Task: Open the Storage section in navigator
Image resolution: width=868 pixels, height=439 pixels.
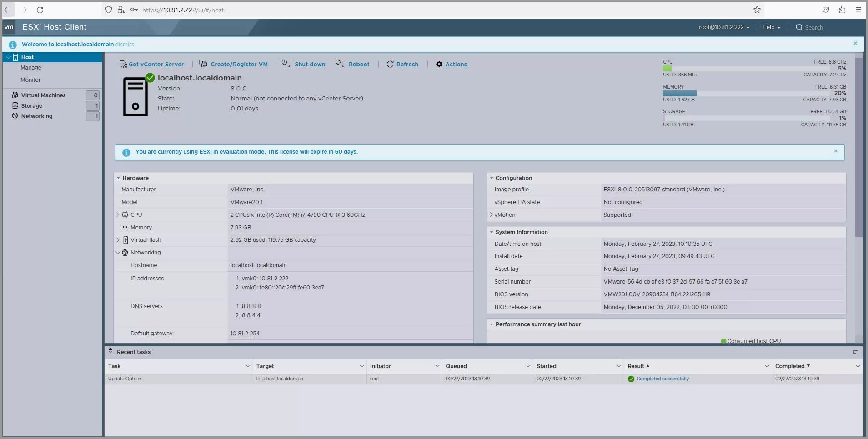Action: point(31,105)
